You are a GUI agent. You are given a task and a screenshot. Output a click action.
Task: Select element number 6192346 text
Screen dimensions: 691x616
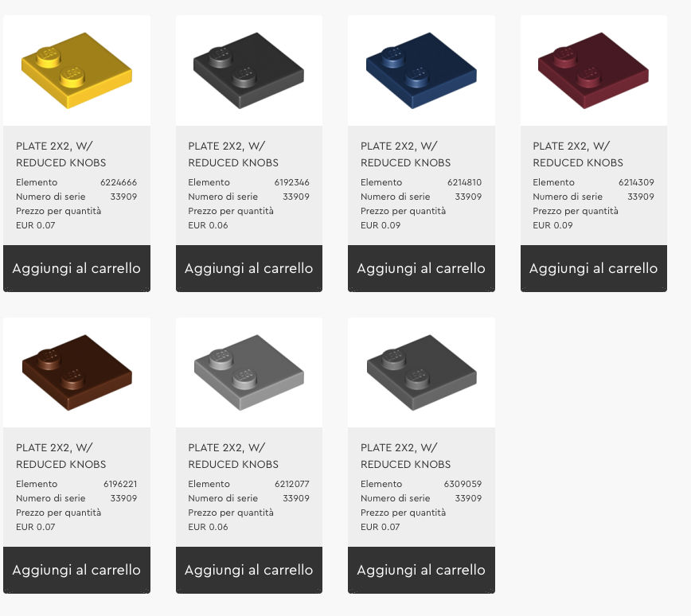click(291, 182)
